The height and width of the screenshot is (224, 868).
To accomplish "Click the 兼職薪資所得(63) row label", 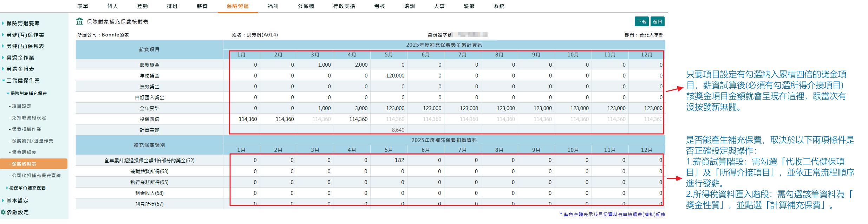I will click(149, 171).
